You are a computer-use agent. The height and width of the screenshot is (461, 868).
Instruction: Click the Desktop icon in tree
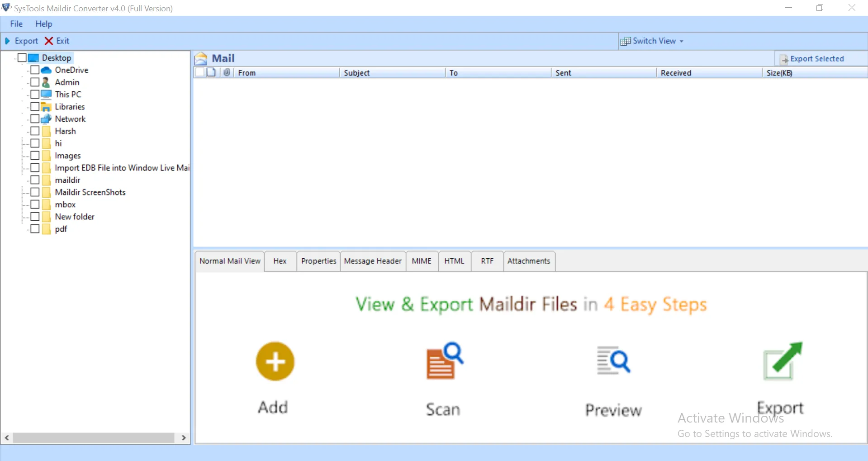33,58
